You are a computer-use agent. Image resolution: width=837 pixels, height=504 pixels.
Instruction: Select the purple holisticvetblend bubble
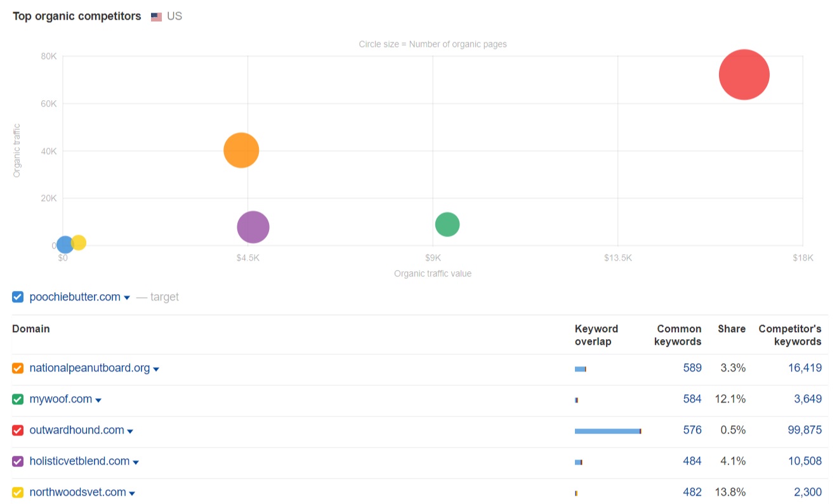pyautogui.click(x=253, y=227)
